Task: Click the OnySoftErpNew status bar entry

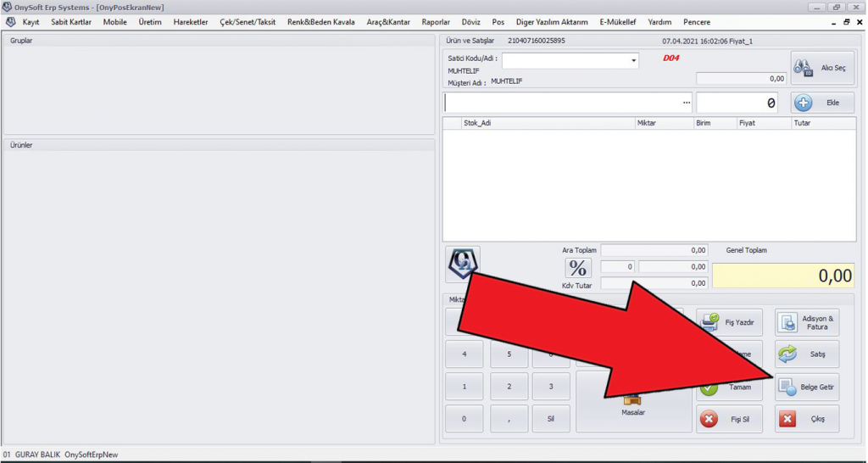Action: (92, 455)
